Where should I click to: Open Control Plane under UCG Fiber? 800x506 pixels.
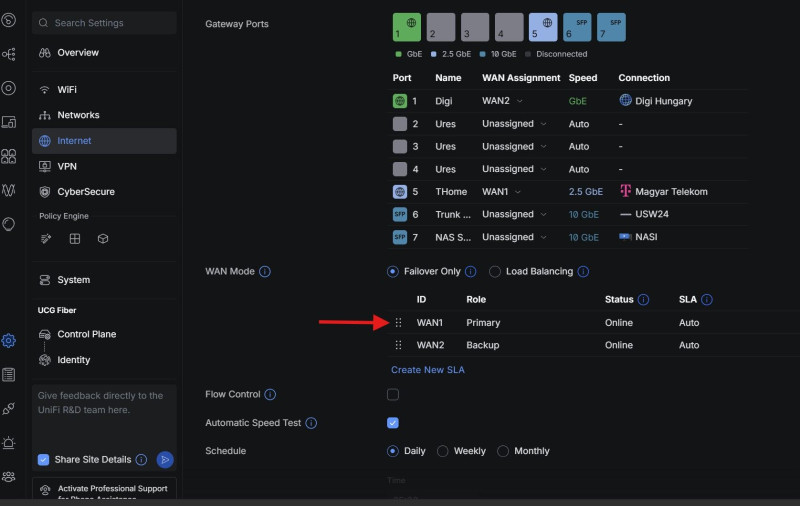click(86, 334)
